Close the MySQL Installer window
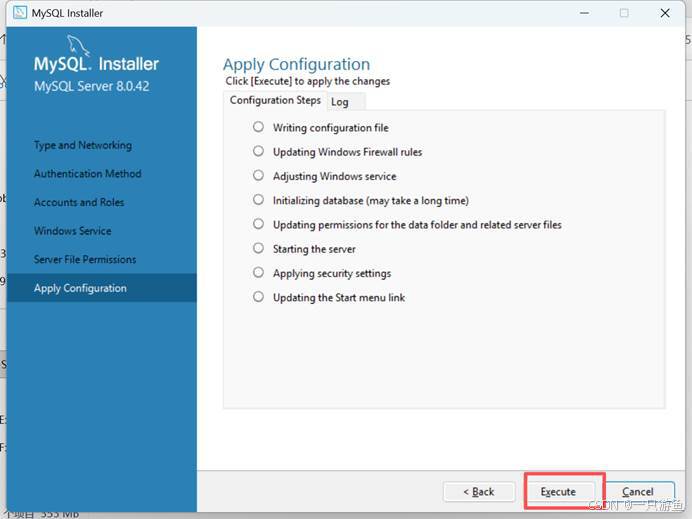692x519 pixels. [x=665, y=13]
